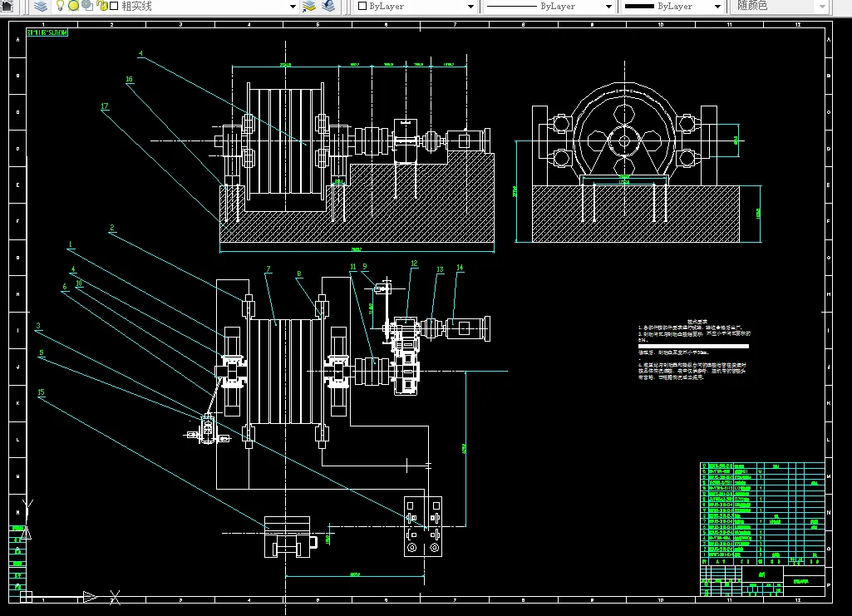Select the callout number 13
852x616 pixels.
(440, 269)
